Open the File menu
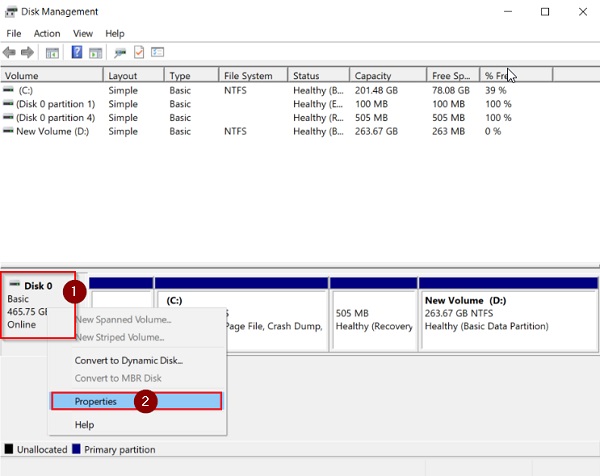 (x=14, y=34)
